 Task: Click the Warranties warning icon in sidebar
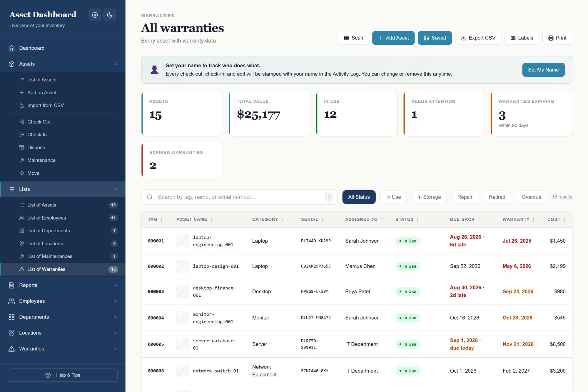coord(11,349)
